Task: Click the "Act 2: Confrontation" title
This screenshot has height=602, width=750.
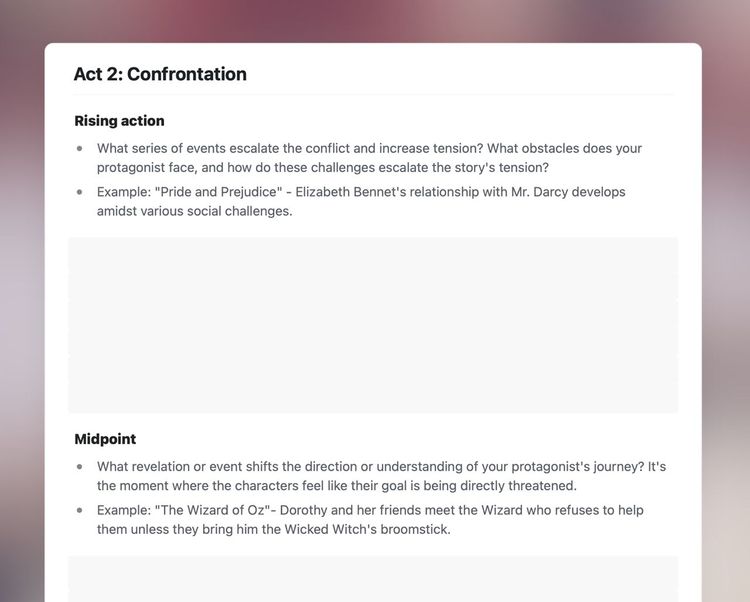Action: click(x=160, y=74)
